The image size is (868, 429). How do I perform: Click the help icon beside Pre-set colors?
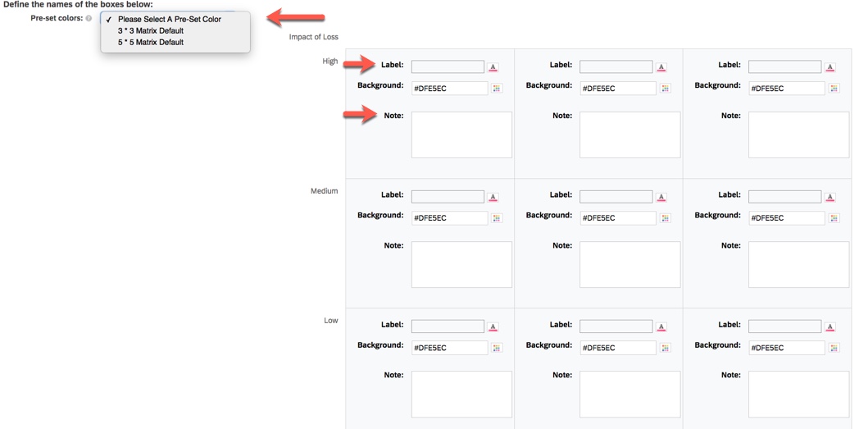tap(89, 18)
